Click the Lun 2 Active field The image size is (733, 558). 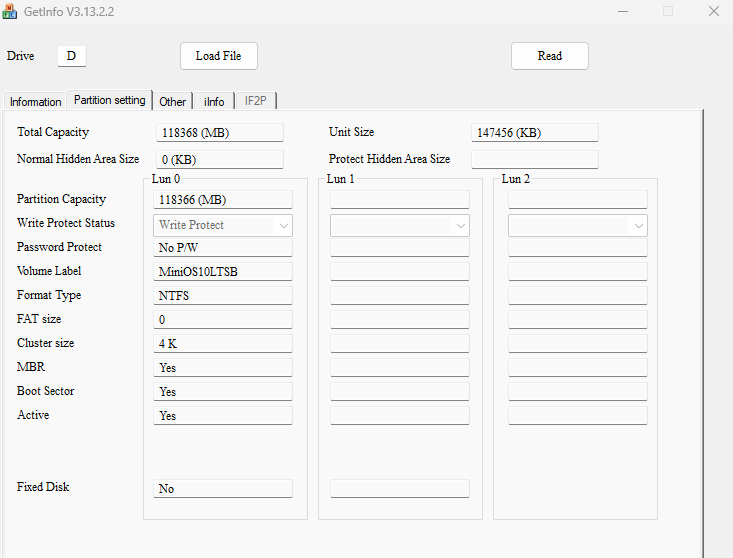578,415
